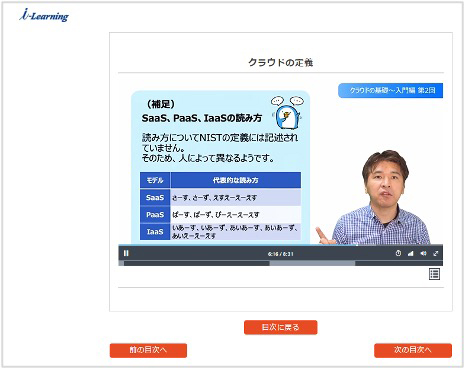Enter fullscreen with the expand arrows icon
This screenshot has height=368, width=464.
click(x=435, y=254)
